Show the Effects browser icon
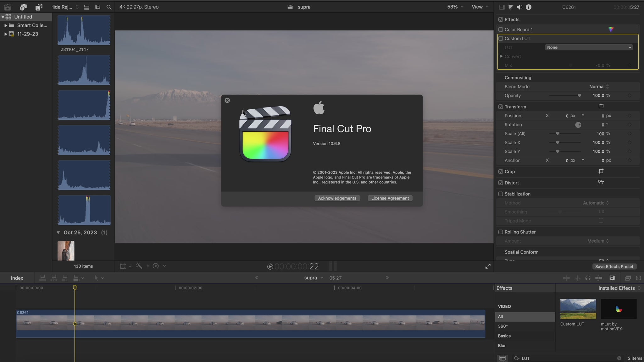Image resolution: width=644 pixels, height=362 pixels. (x=628, y=278)
